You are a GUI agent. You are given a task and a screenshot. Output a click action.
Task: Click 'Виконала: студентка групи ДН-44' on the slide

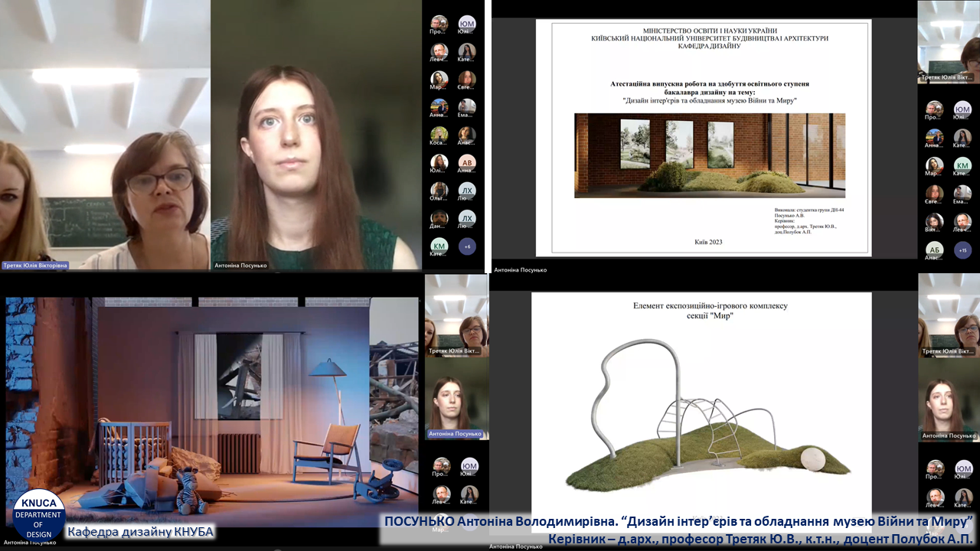(x=809, y=210)
